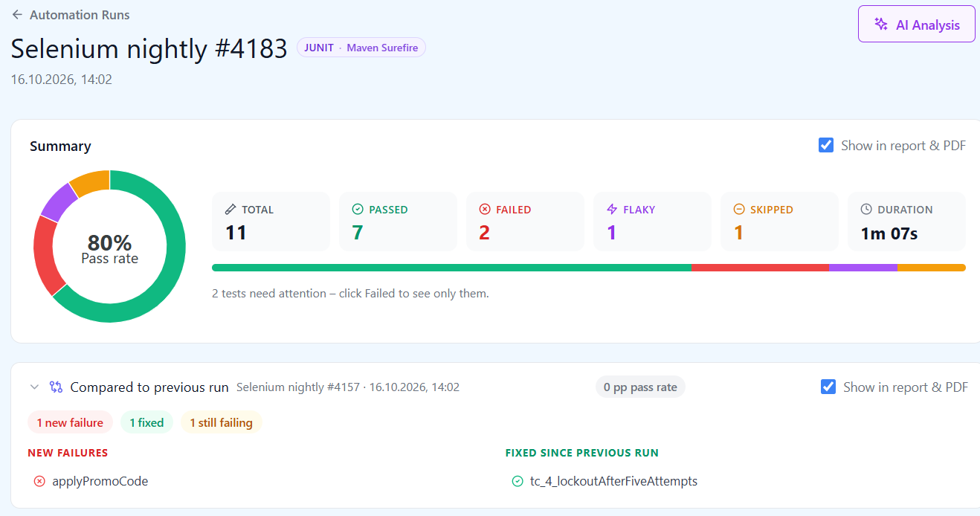The image size is (980, 516).
Task: Click the 'NEW FAILURES' heading
Action: coord(68,453)
